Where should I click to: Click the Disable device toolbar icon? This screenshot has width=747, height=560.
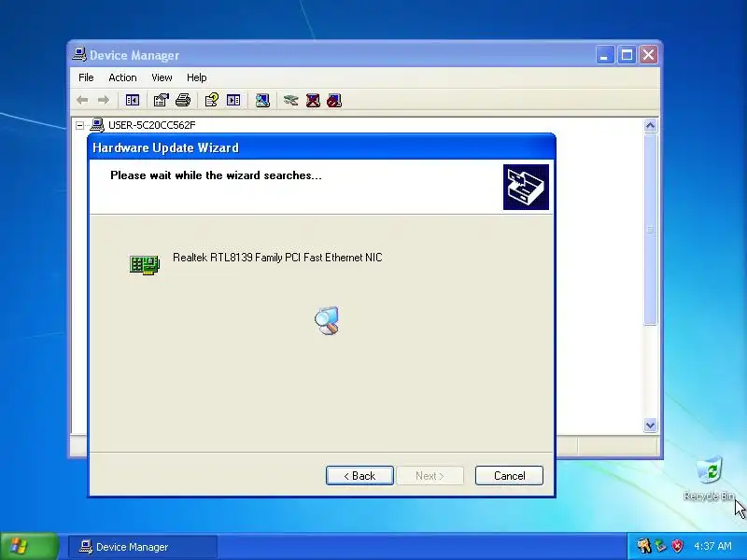point(334,100)
